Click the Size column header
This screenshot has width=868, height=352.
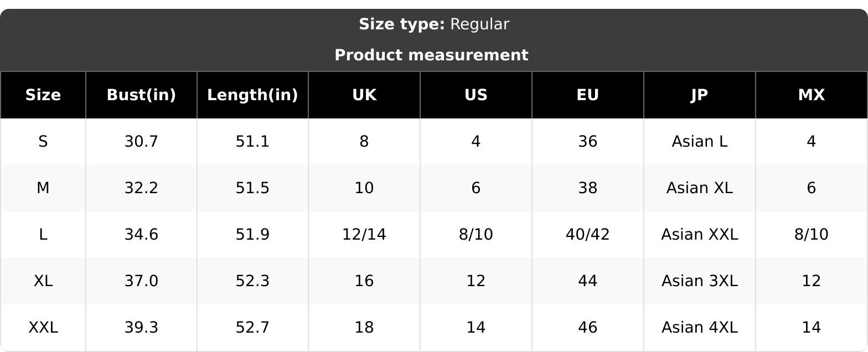pyautogui.click(x=43, y=95)
